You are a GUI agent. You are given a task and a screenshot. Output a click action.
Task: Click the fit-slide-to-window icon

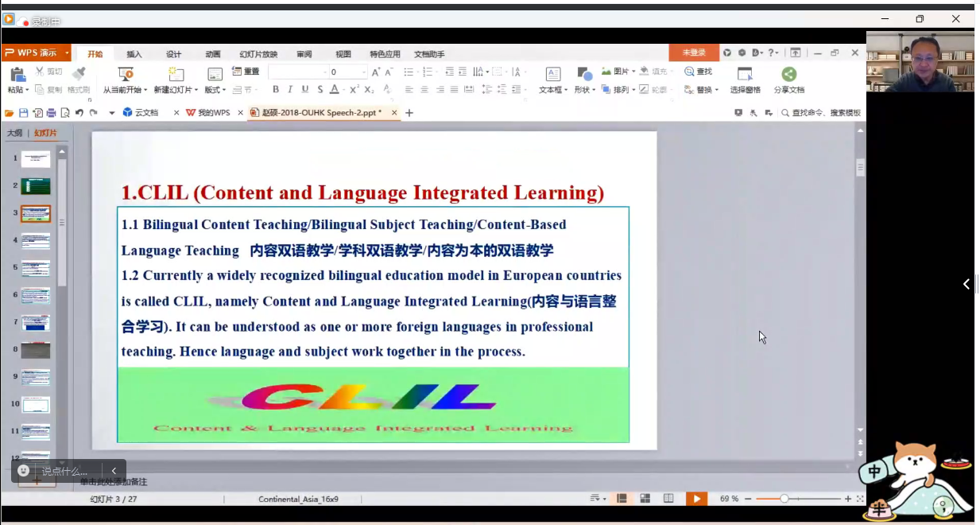[860, 499]
